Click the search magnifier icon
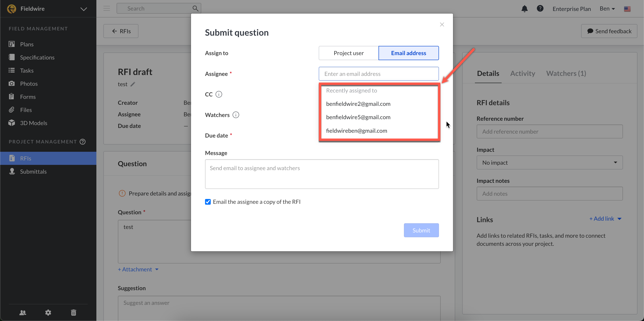644x321 pixels. [x=195, y=9]
